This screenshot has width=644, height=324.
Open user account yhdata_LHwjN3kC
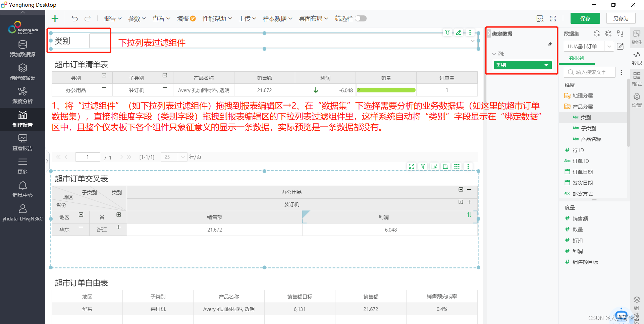pyautogui.click(x=22, y=213)
